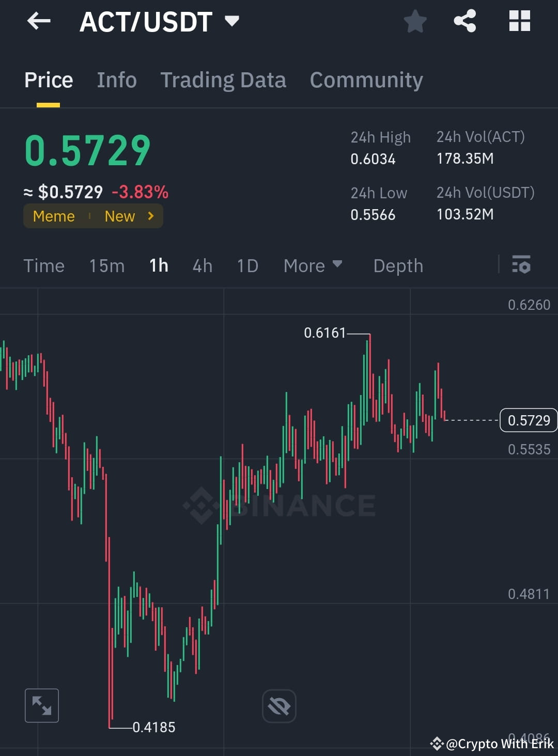Enable the 15m candle interval
Image resolution: width=558 pixels, height=756 pixels.
click(x=106, y=265)
